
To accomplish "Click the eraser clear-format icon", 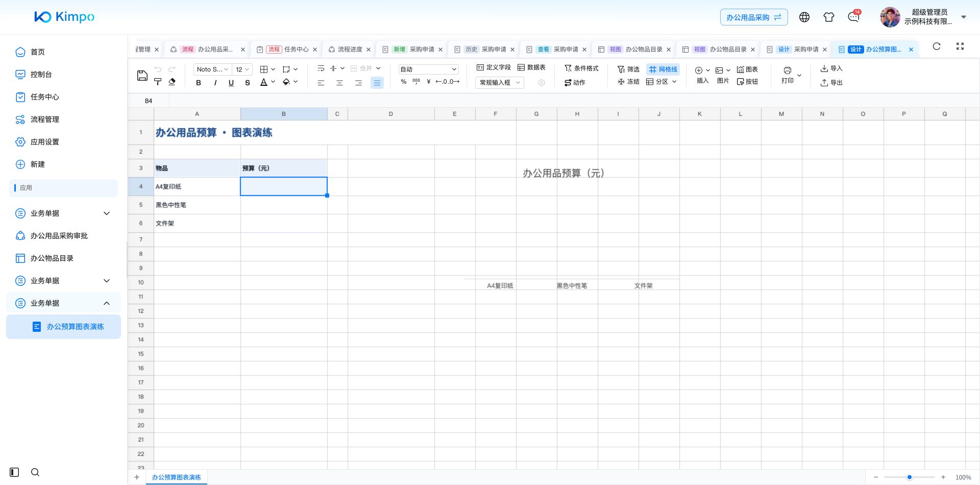I will click(x=172, y=82).
